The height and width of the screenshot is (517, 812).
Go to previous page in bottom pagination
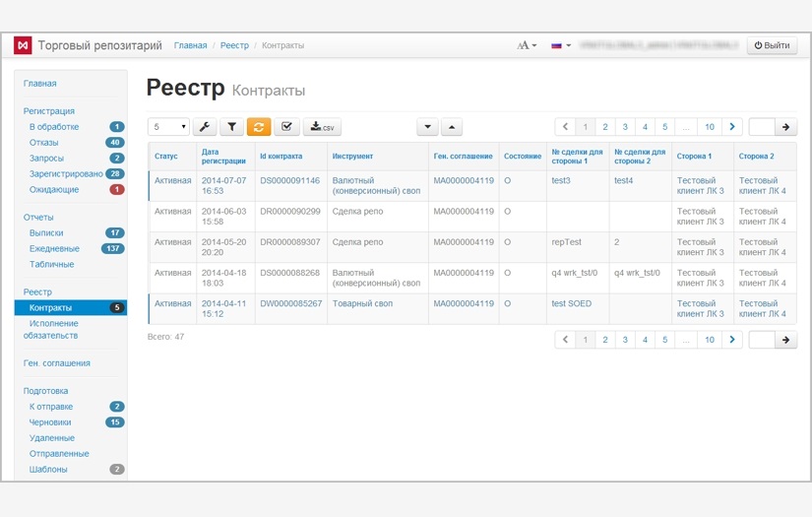tap(565, 340)
